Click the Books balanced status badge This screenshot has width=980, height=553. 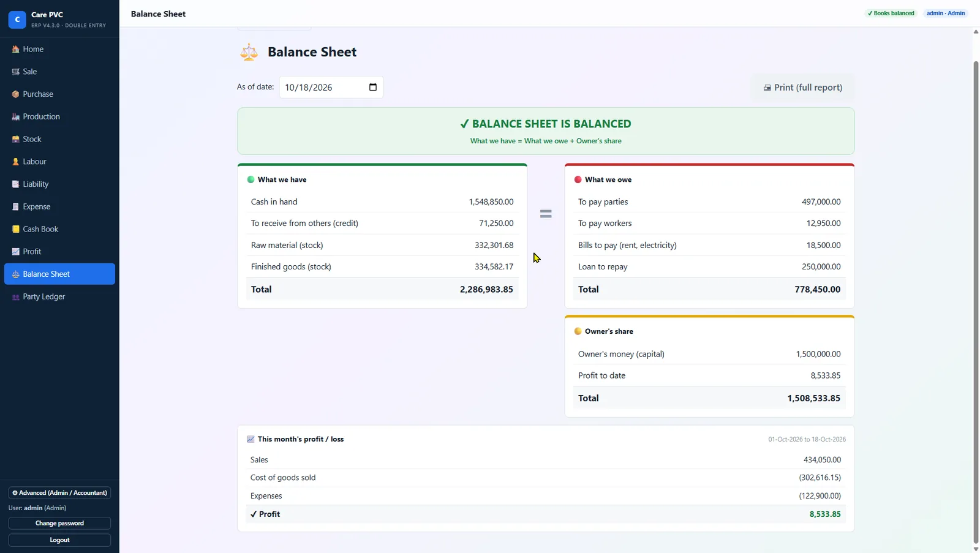[x=891, y=13]
